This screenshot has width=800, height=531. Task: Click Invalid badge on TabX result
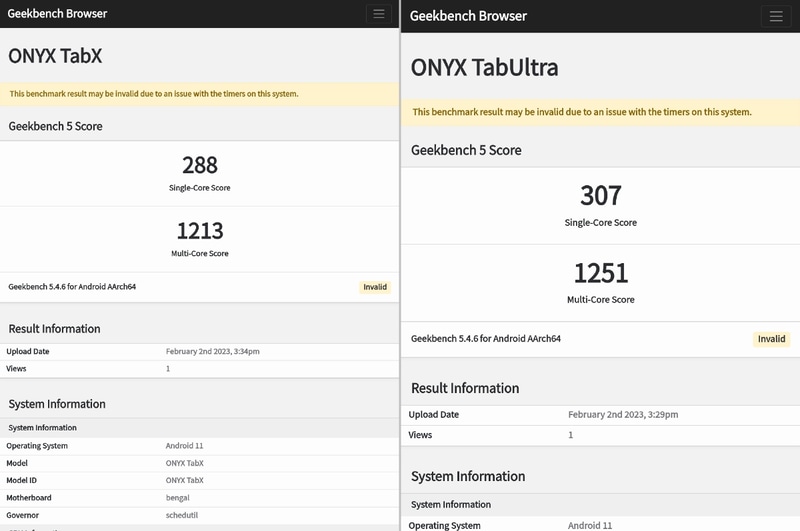coord(375,287)
